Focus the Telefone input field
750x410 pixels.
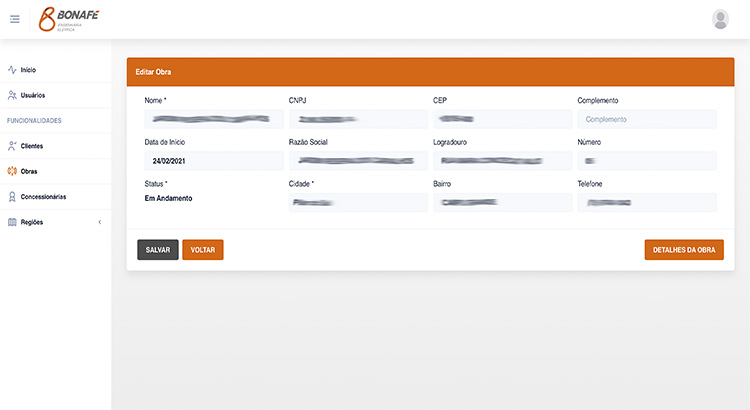point(647,202)
